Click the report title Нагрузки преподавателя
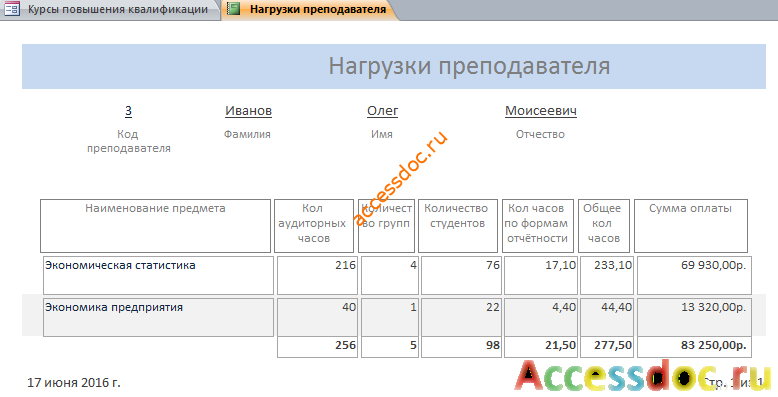 (469, 66)
